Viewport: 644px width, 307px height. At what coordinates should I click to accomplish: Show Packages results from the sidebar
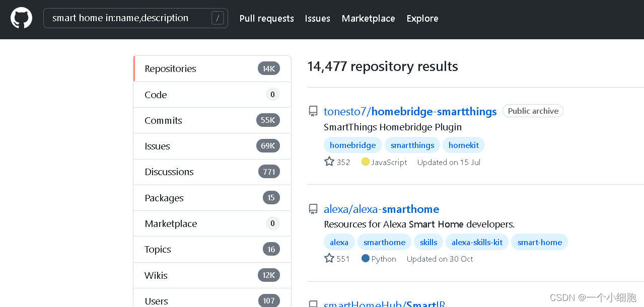pos(212,198)
